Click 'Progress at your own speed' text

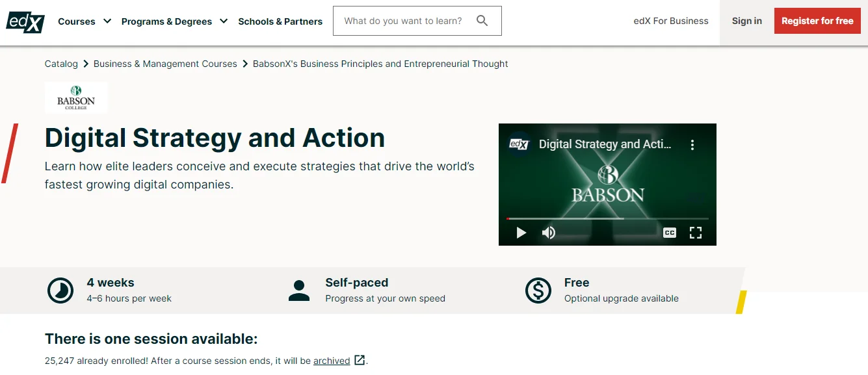pyautogui.click(x=386, y=298)
